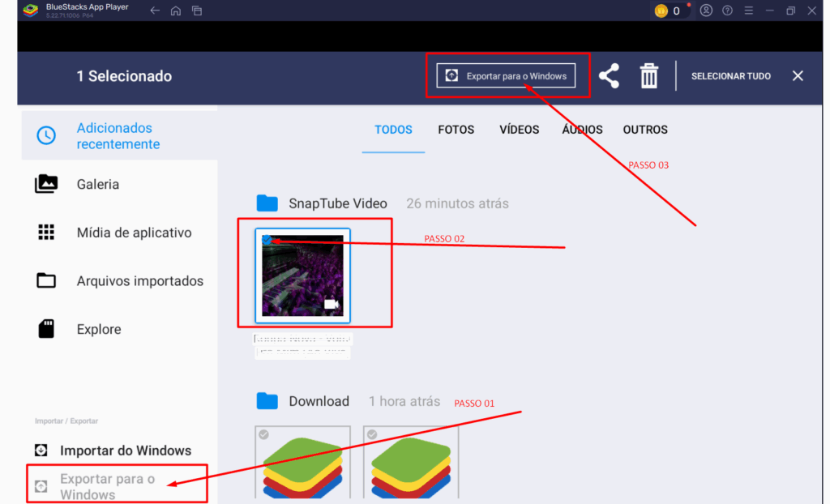Open the SnapTube video thumbnail
Screen dimensions: 830x504
(x=303, y=275)
